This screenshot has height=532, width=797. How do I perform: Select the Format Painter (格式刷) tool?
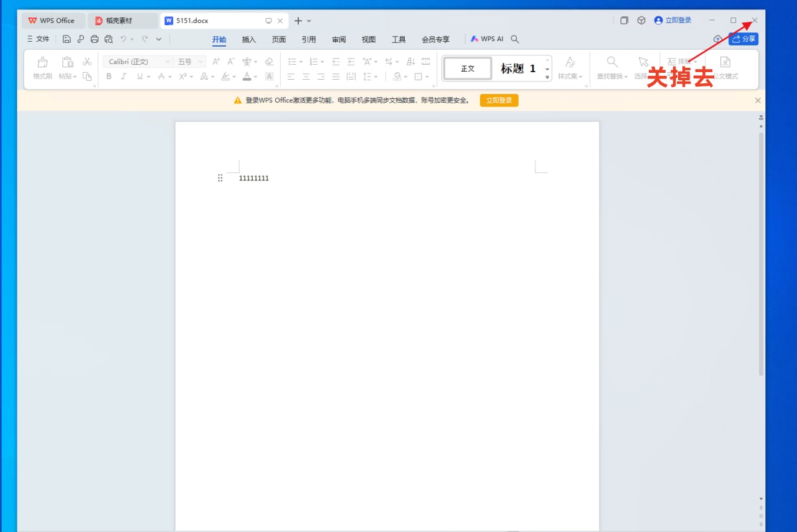tap(42, 62)
